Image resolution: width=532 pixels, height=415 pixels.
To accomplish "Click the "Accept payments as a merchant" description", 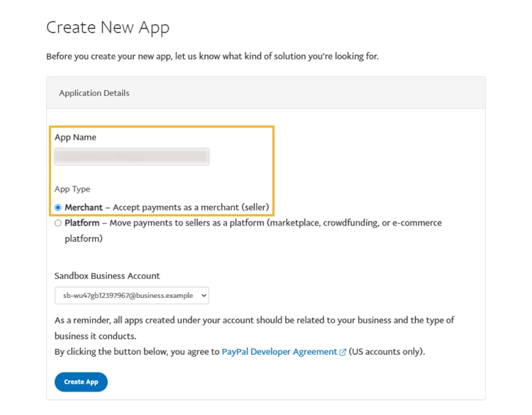I will [188, 207].
